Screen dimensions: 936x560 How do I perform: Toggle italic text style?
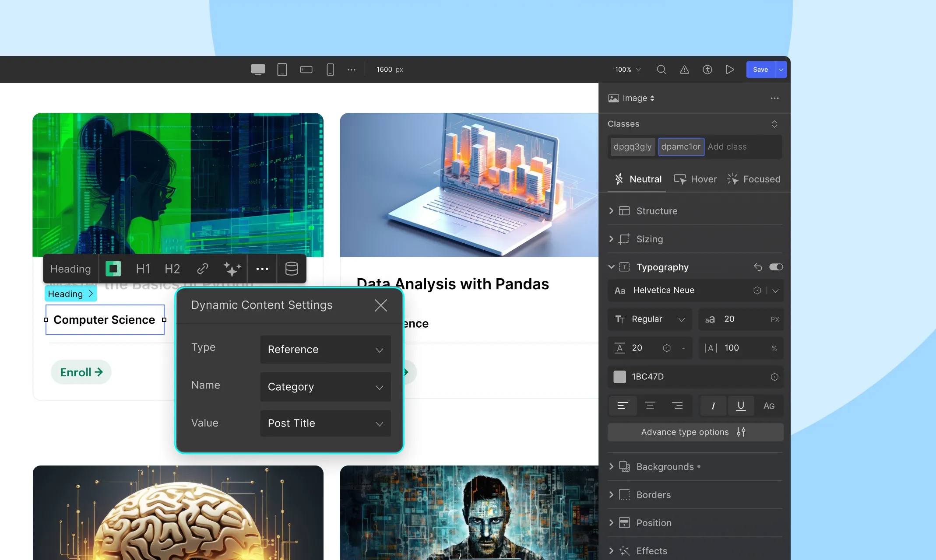pyautogui.click(x=713, y=406)
